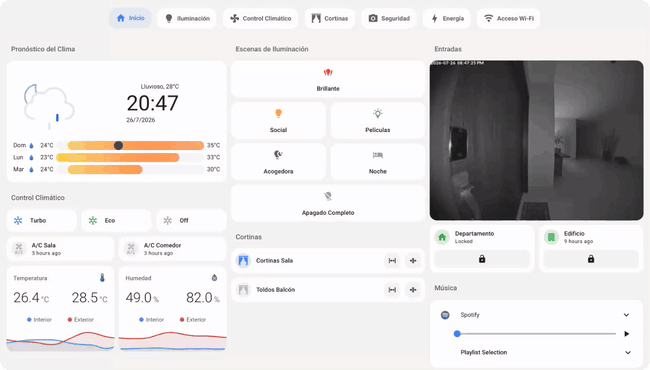Click the weather rainy cloud icon

point(49,106)
